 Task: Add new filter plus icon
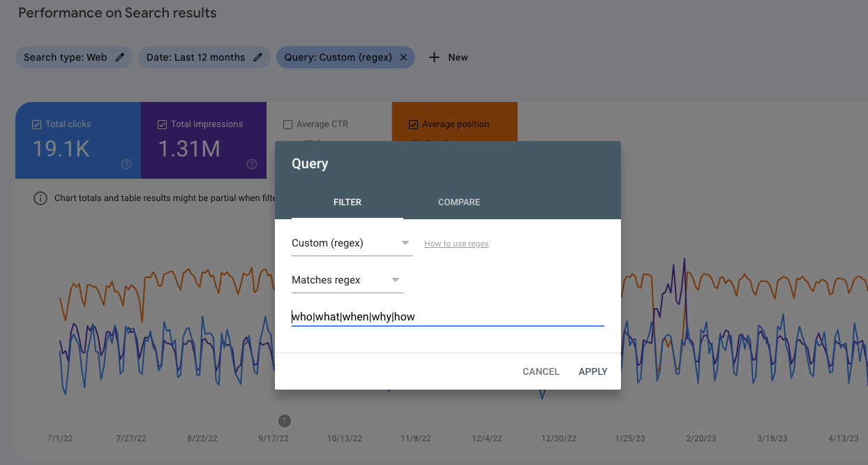pyautogui.click(x=434, y=57)
